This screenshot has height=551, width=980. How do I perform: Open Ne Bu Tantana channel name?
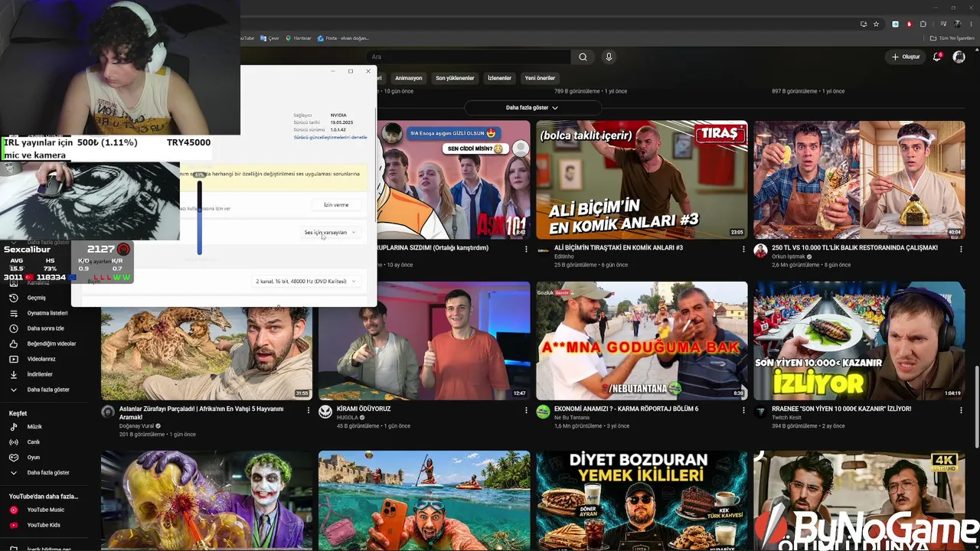point(572,418)
